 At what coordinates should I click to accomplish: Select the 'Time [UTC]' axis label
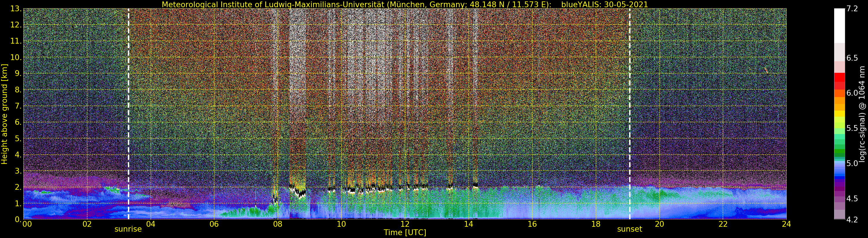405,232
